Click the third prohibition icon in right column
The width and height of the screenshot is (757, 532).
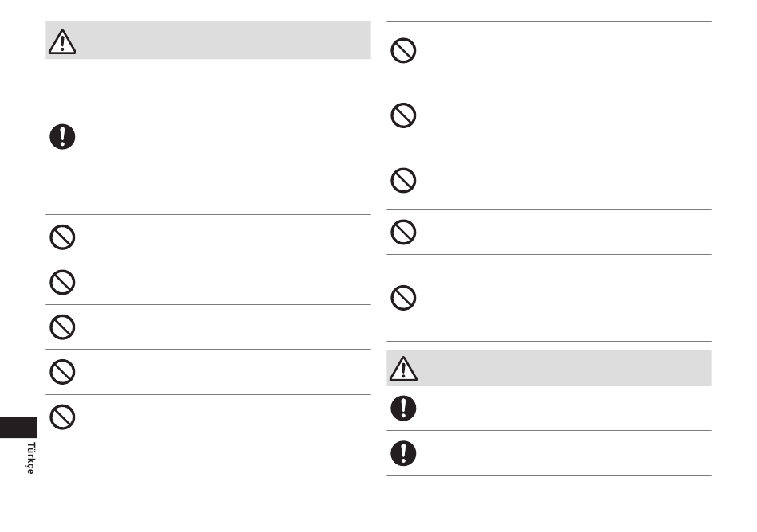click(403, 181)
